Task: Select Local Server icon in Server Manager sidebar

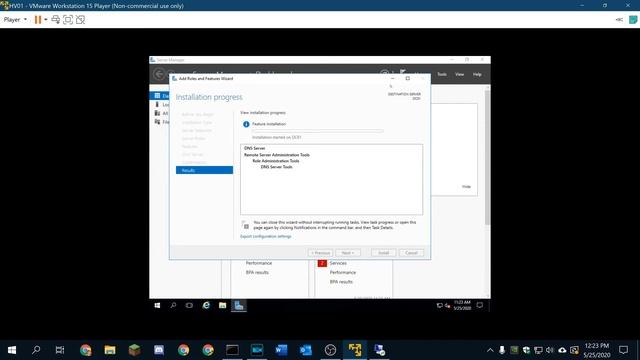Action: click(x=157, y=104)
